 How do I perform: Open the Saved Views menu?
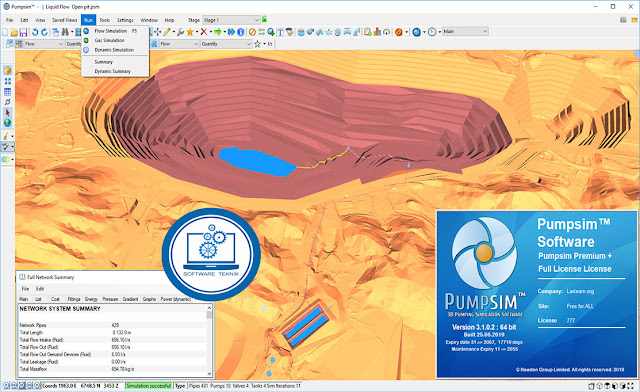pos(64,20)
